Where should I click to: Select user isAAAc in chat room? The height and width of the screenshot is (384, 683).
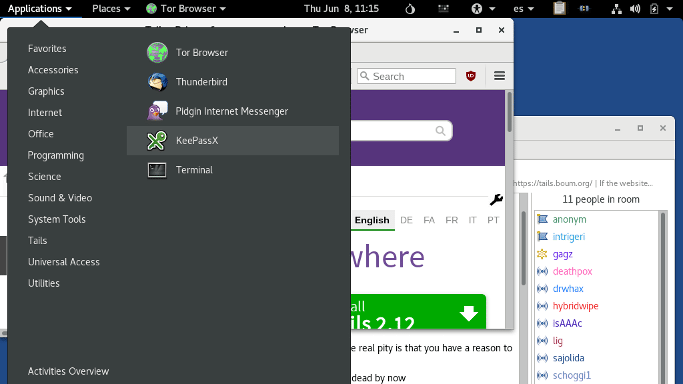tap(567, 323)
